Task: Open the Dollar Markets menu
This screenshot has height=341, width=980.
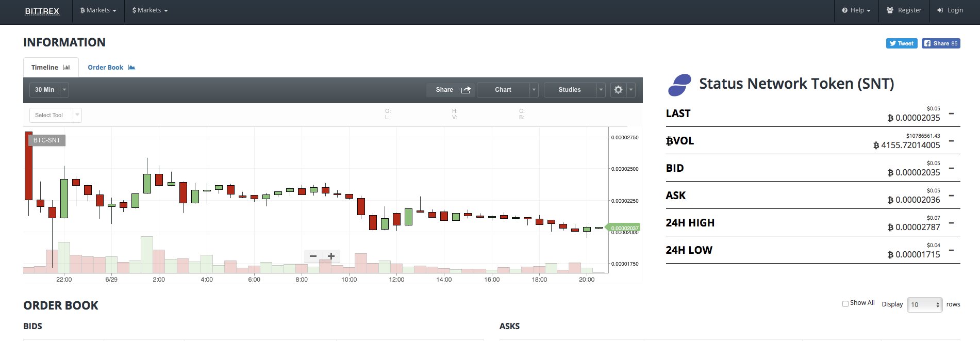Action: [150, 10]
